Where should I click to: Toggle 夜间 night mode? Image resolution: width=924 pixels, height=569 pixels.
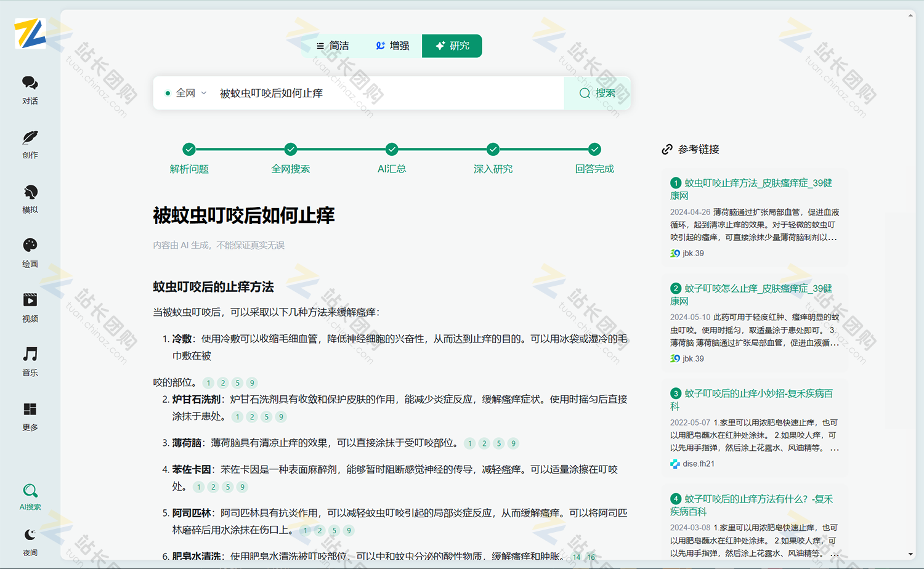[x=30, y=543]
